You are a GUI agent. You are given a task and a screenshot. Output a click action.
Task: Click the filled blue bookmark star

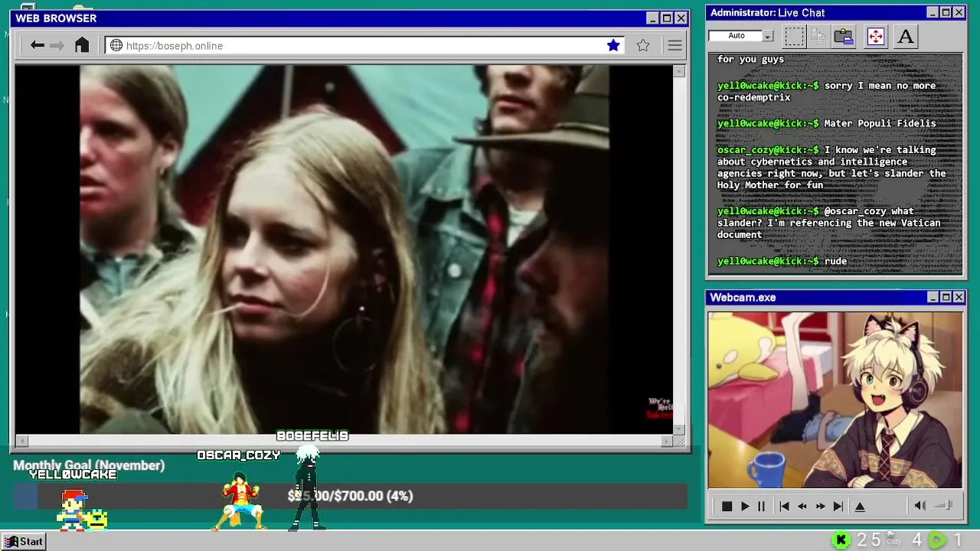tap(613, 46)
